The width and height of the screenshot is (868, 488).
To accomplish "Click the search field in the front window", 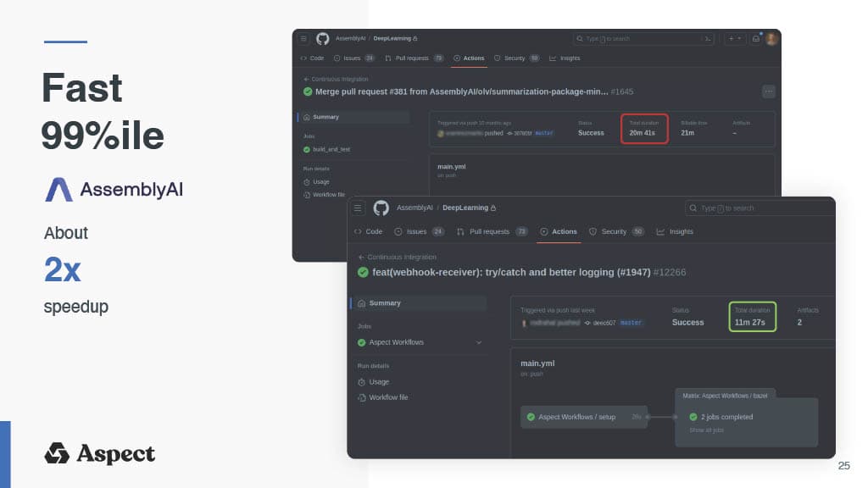I will tap(759, 208).
